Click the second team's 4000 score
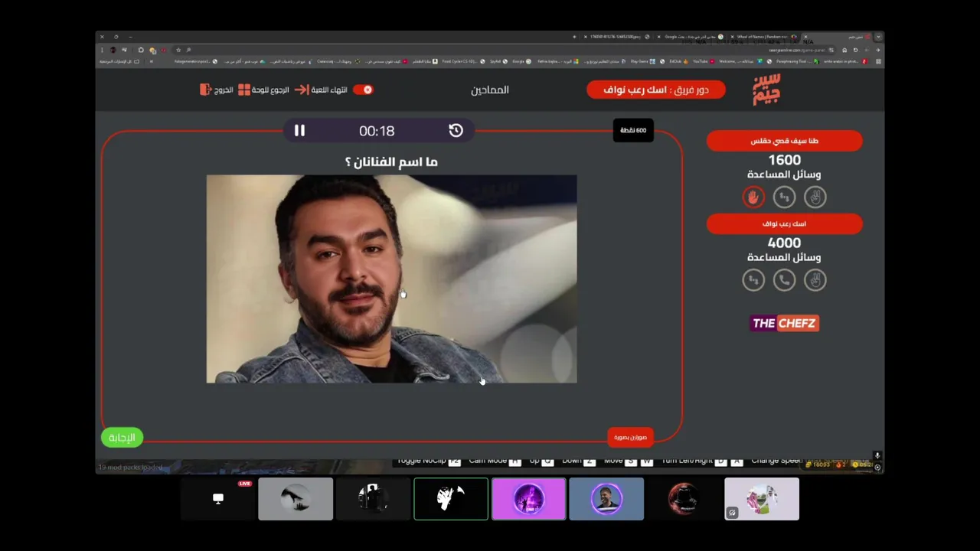 point(784,243)
